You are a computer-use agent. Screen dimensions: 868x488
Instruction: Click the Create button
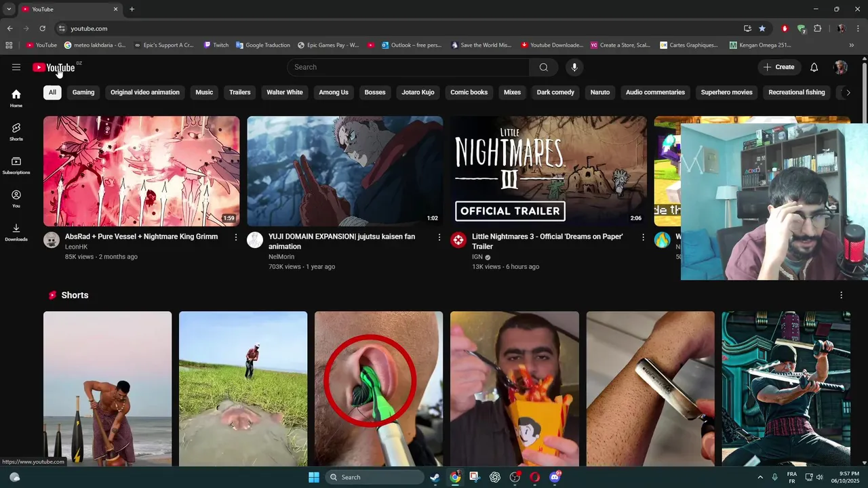click(778, 67)
